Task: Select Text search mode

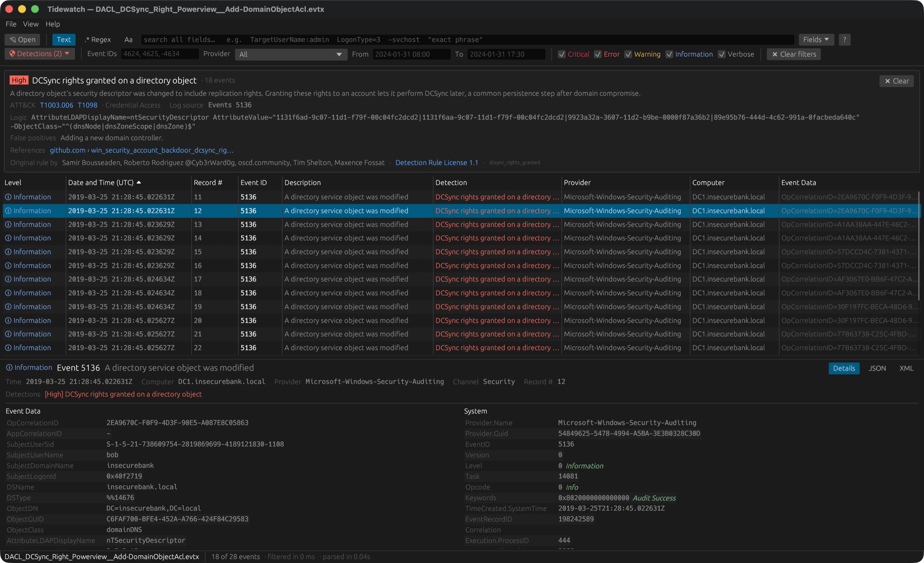Action: point(64,40)
